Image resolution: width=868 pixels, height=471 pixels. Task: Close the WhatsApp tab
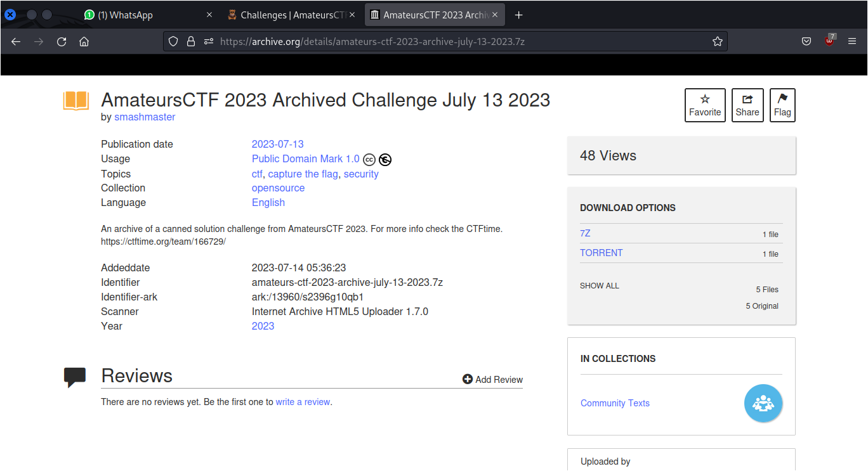click(209, 15)
